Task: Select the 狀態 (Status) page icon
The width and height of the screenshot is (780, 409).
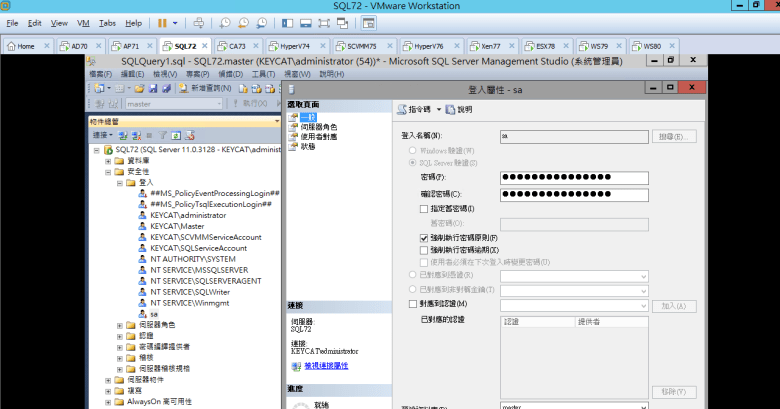Action: click(x=293, y=146)
